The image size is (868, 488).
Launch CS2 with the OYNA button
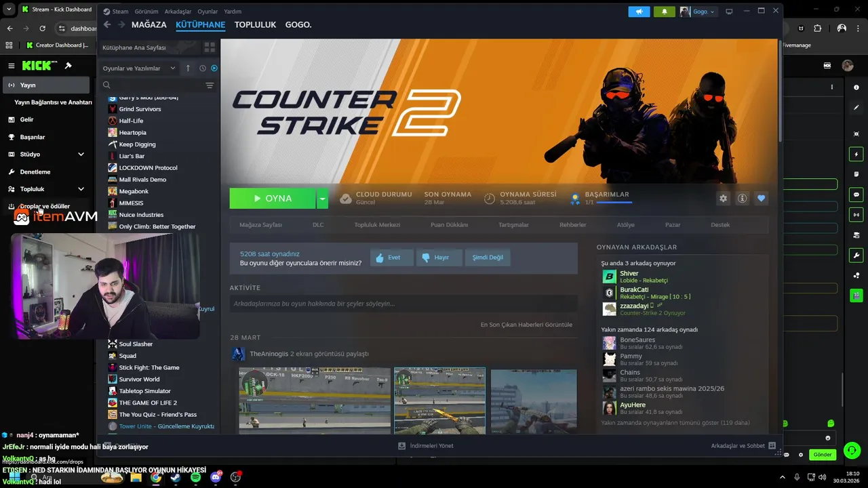click(x=273, y=199)
